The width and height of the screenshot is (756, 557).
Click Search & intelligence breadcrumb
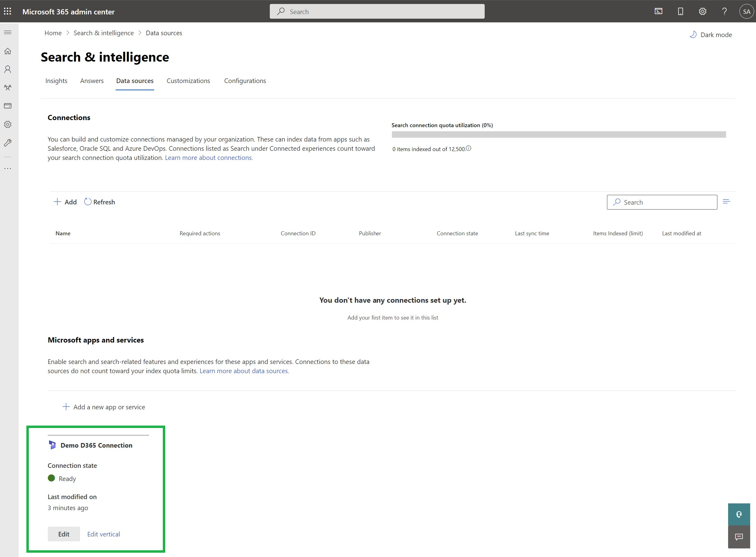(x=104, y=33)
